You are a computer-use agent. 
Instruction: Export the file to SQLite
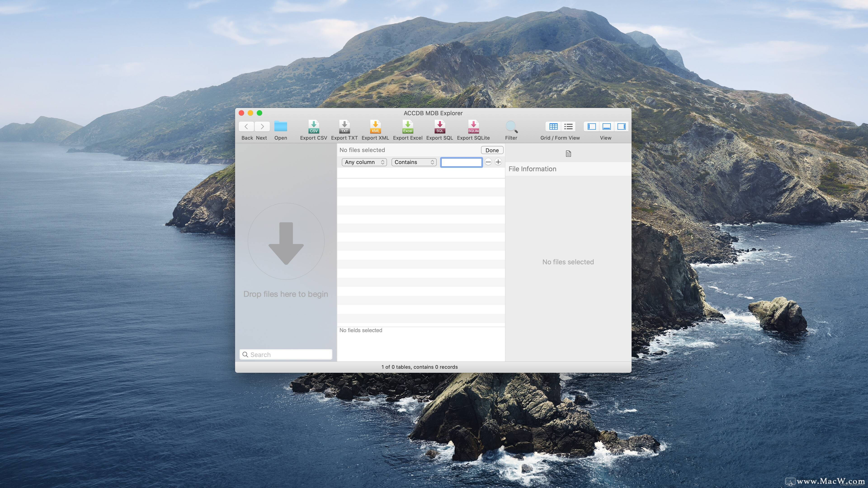point(473,127)
